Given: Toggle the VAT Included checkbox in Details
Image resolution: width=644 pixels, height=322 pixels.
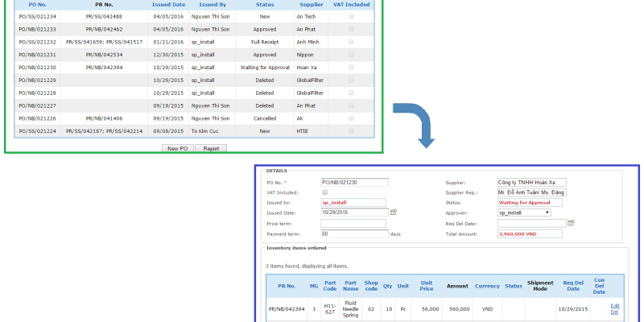Looking at the screenshot, I should tap(325, 192).
